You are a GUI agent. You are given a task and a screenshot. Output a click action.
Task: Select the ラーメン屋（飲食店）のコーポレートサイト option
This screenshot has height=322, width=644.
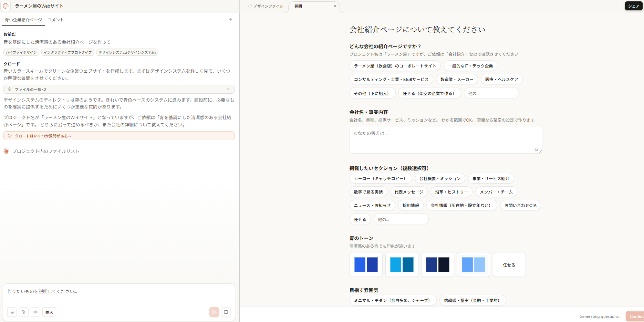tap(395, 66)
